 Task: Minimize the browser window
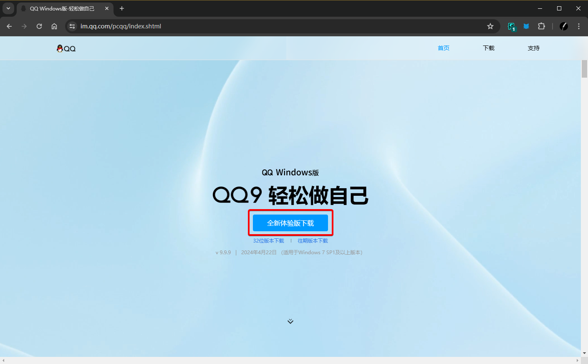point(540,8)
